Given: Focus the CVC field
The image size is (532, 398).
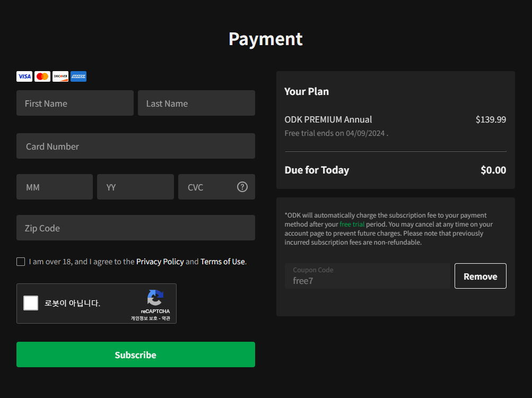Looking at the screenshot, I should [216, 187].
